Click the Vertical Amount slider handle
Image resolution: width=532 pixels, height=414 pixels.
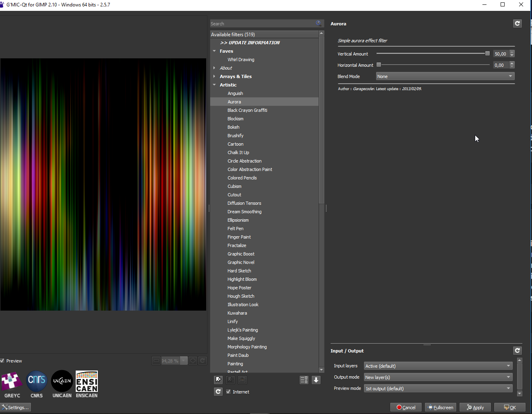(487, 54)
